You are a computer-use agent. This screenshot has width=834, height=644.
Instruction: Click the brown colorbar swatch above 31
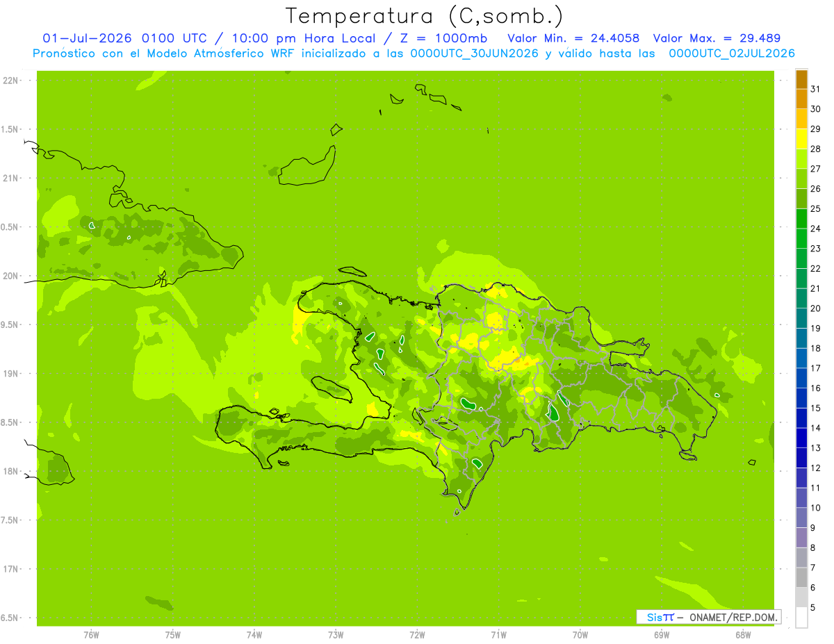801,79
